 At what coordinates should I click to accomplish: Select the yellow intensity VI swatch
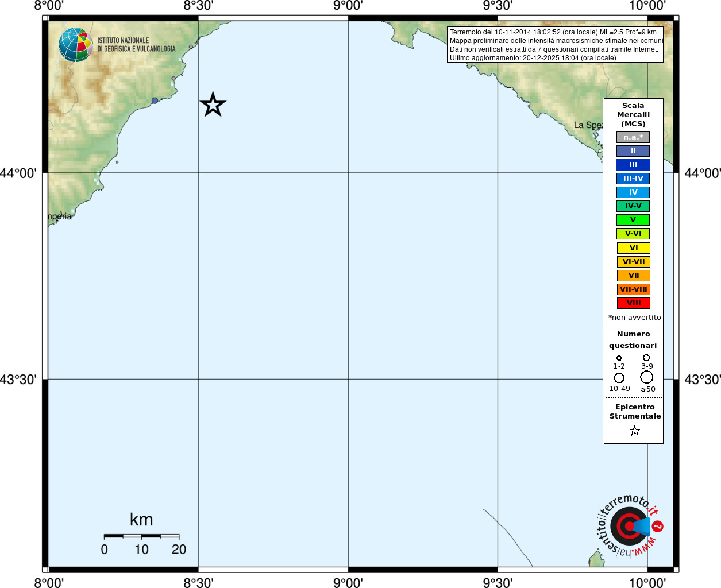point(634,248)
